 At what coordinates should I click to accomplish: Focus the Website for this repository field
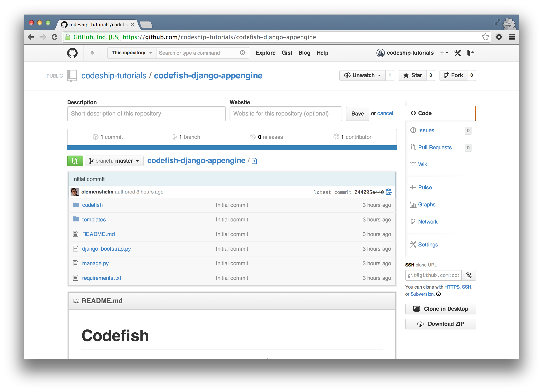(x=285, y=114)
